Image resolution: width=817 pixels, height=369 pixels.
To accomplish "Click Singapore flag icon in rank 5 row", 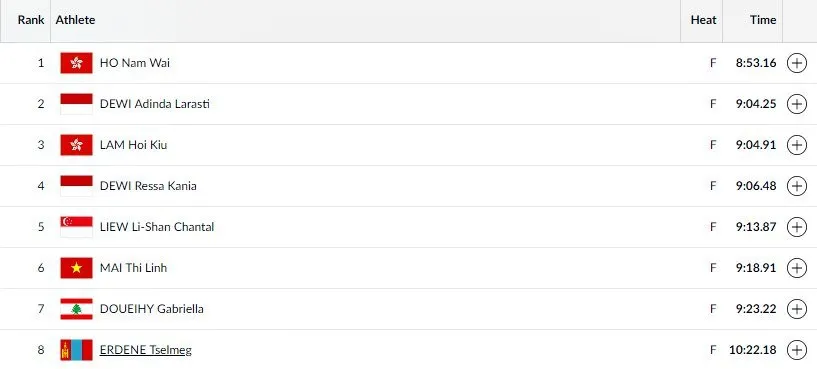I will (x=77, y=227).
